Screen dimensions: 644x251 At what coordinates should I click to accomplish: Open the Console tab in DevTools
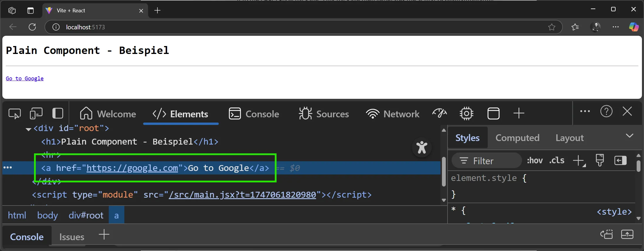pos(254,114)
